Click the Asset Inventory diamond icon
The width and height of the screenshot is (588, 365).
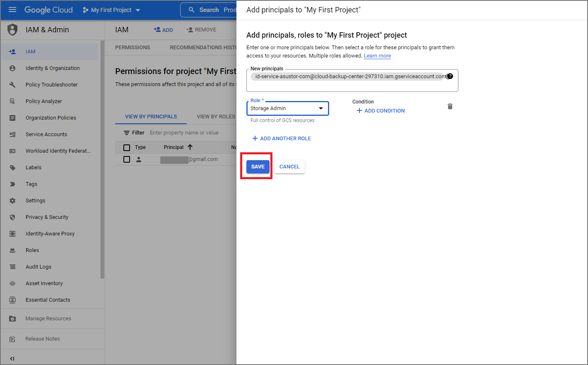pos(12,283)
